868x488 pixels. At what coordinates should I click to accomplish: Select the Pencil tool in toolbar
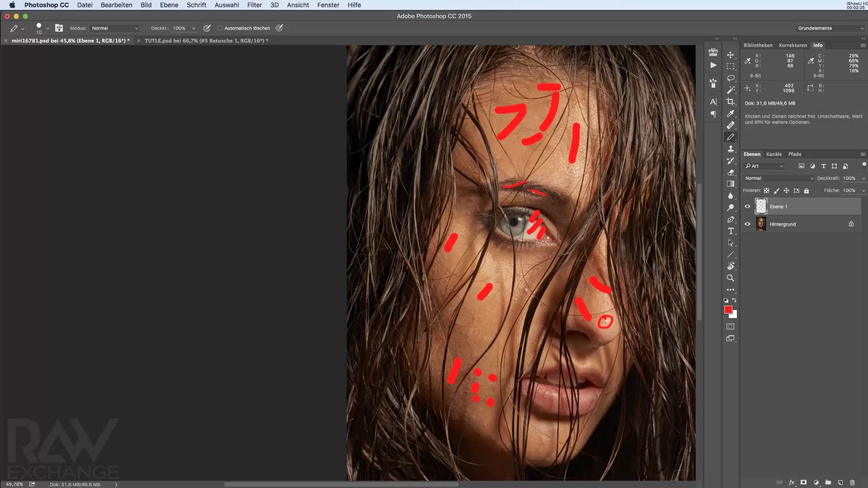pyautogui.click(x=731, y=137)
